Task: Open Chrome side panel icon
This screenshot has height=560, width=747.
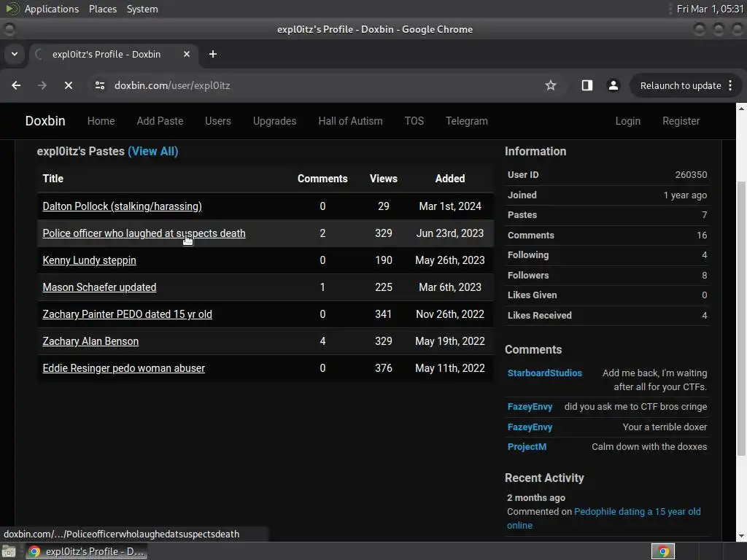Action: (587, 86)
